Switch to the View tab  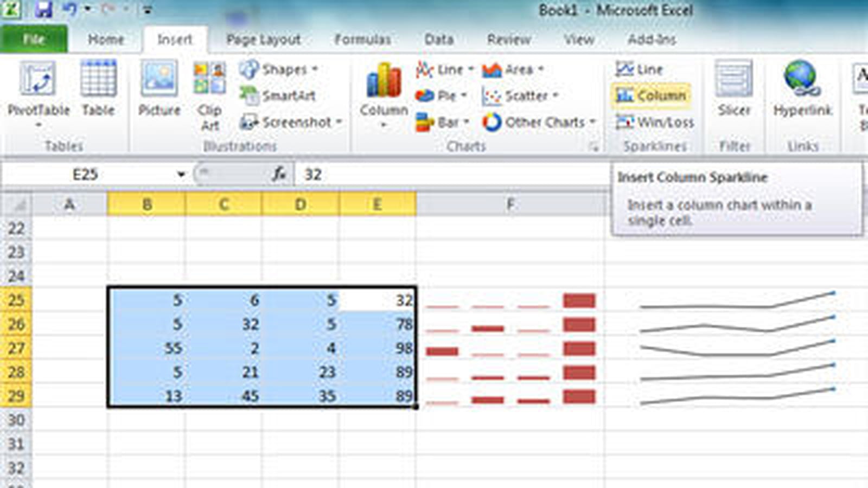(x=578, y=39)
